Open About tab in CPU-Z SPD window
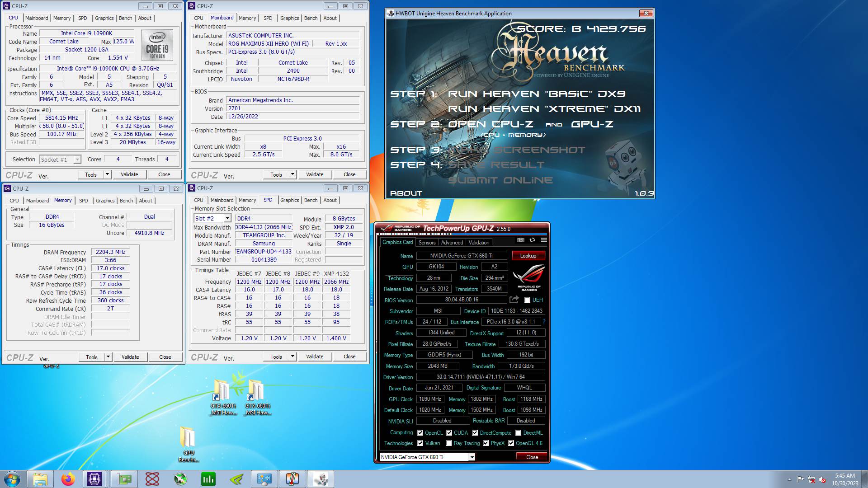The image size is (868, 488). [330, 200]
